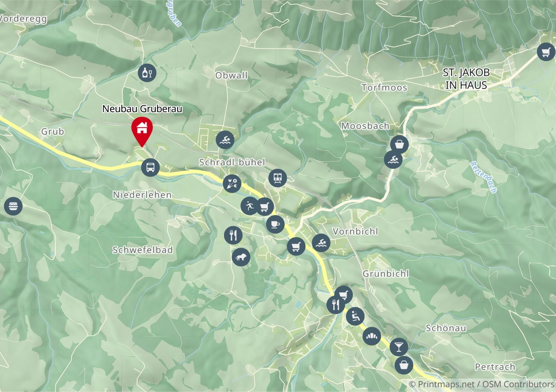This screenshot has height=392, width=556.
Task: Open the lion zoo marker
Action: click(241, 257)
